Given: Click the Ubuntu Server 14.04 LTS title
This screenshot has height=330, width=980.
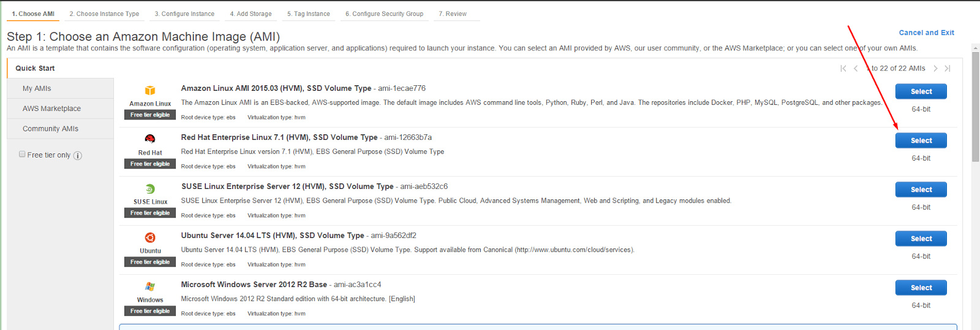Looking at the screenshot, I should coord(273,236).
